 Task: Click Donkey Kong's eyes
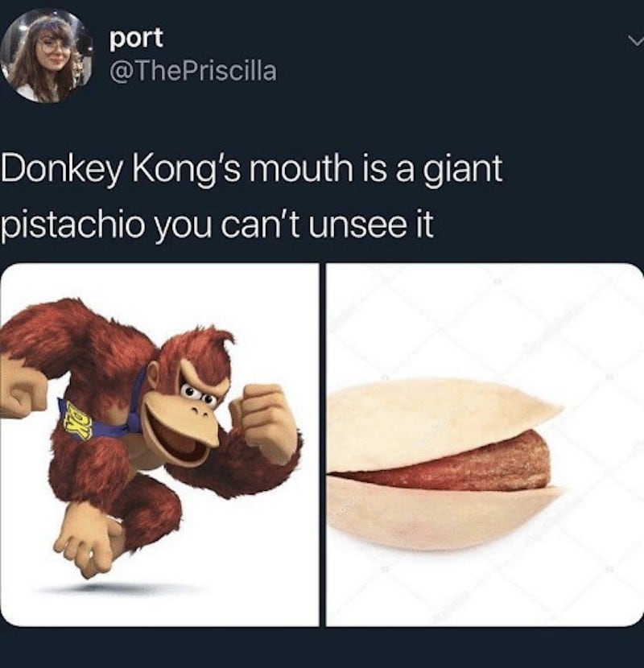(198, 394)
